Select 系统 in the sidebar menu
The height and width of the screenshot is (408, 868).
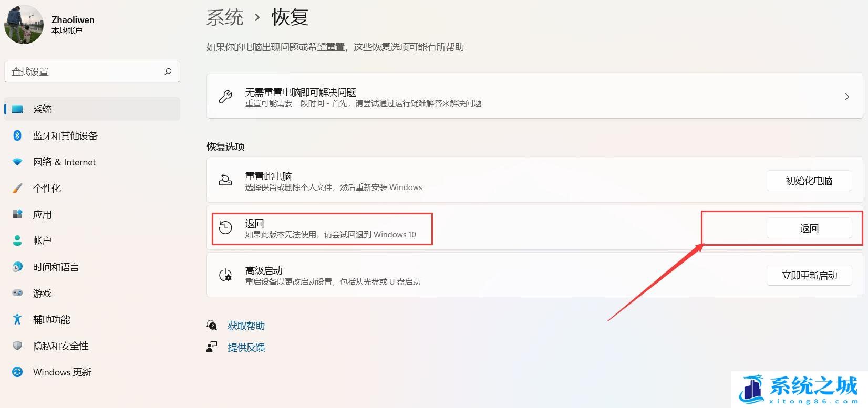[x=43, y=109]
